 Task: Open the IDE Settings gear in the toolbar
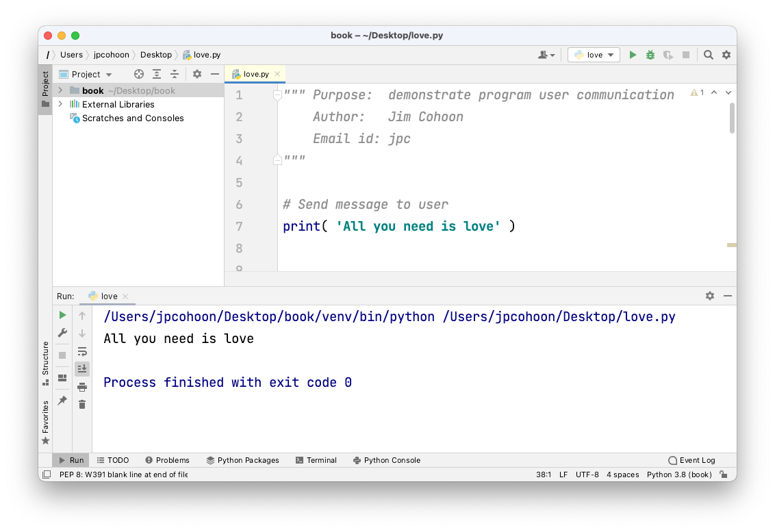(726, 55)
